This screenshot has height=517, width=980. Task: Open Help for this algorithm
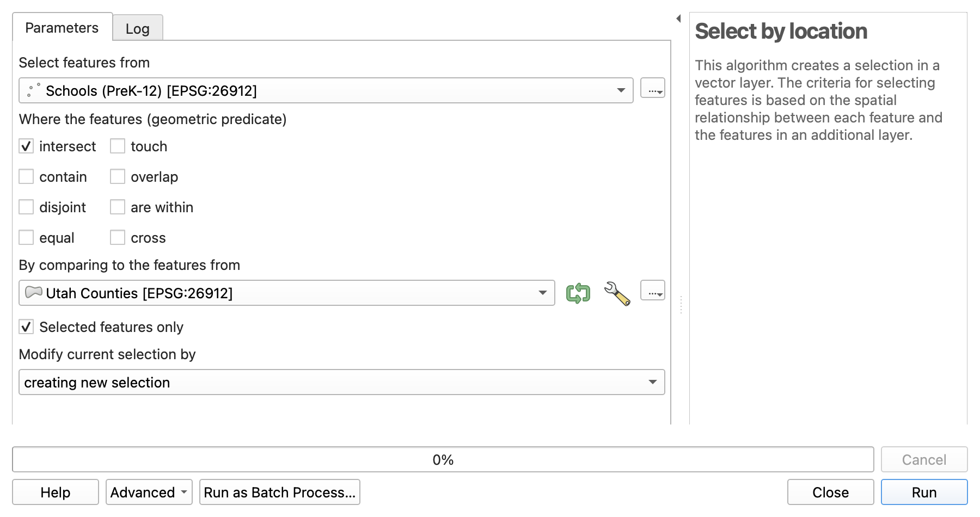(x=56, y=492)
